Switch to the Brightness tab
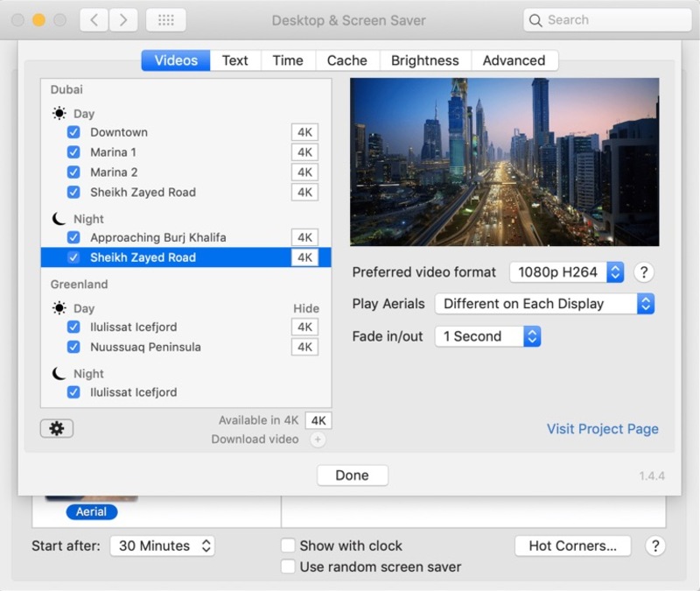The width and height of the screenshot is (700, 591). 425,60
